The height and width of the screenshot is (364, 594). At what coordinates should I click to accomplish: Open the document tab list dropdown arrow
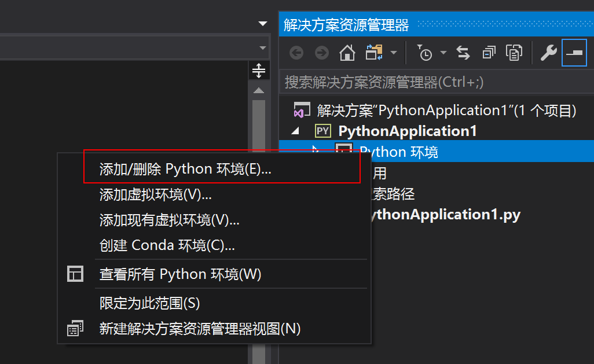coord(262,24)
